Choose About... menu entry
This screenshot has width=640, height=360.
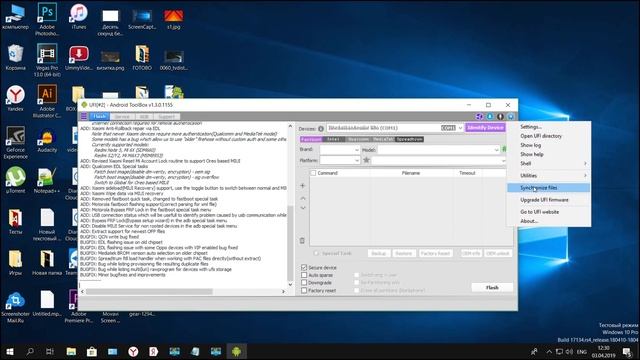point(549,221)
